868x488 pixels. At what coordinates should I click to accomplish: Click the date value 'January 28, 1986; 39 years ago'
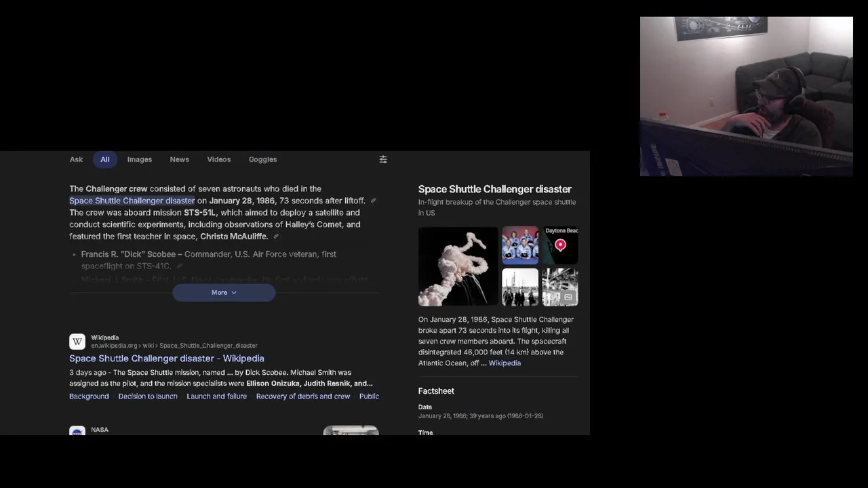[x=481, y=416]
